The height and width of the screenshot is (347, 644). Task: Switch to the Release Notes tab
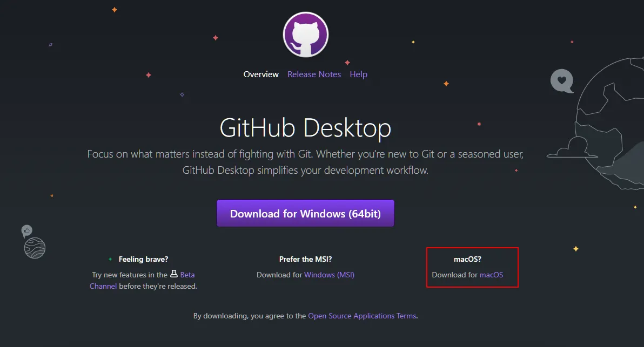click(x=314, y=74)
